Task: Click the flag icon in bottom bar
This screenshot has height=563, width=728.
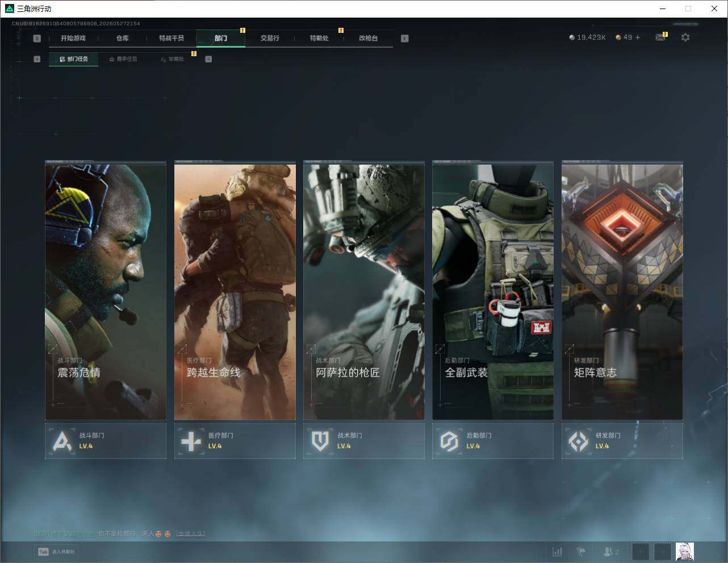Action: pos(581,552)
